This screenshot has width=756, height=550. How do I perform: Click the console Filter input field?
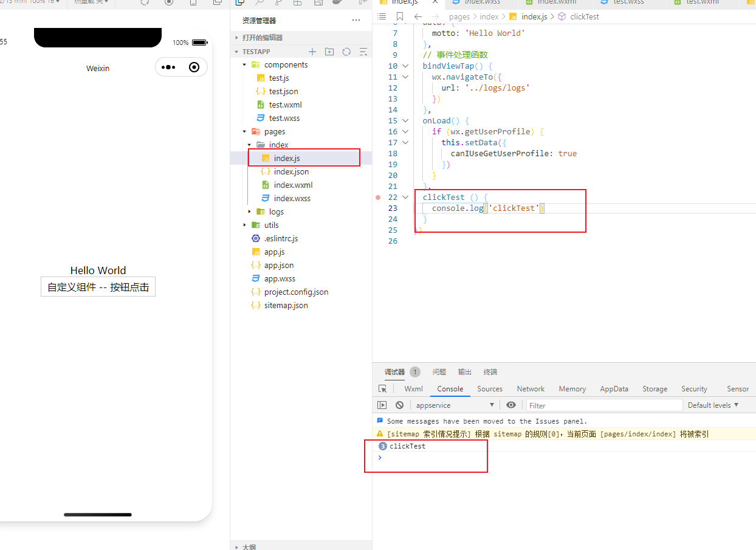pos(603,405)
